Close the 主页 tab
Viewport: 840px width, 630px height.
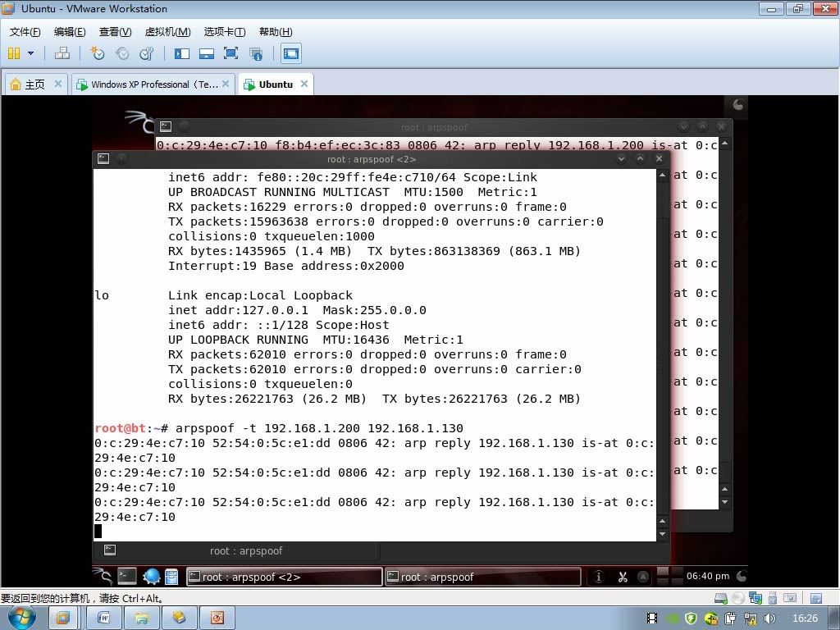[x=58, y=84]
